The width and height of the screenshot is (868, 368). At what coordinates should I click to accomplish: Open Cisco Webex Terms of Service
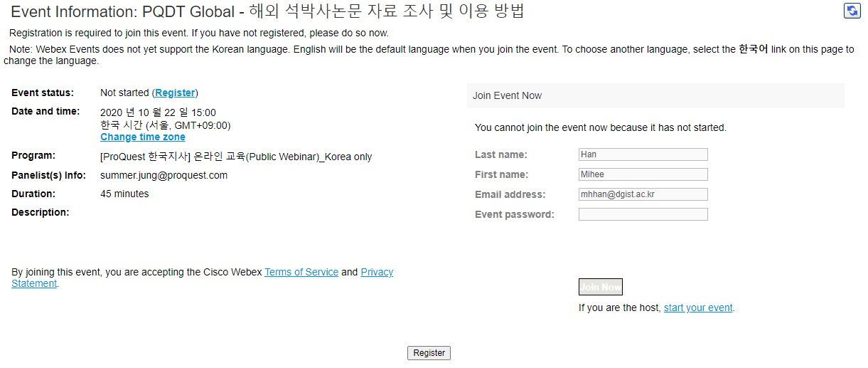tap(301, 272)
